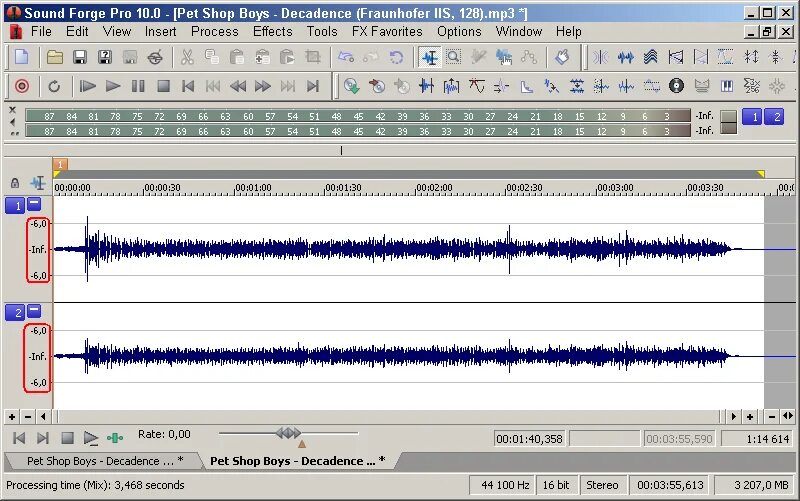Select channel 1 track header button
The image size is (800, 501).
point(15,206)
